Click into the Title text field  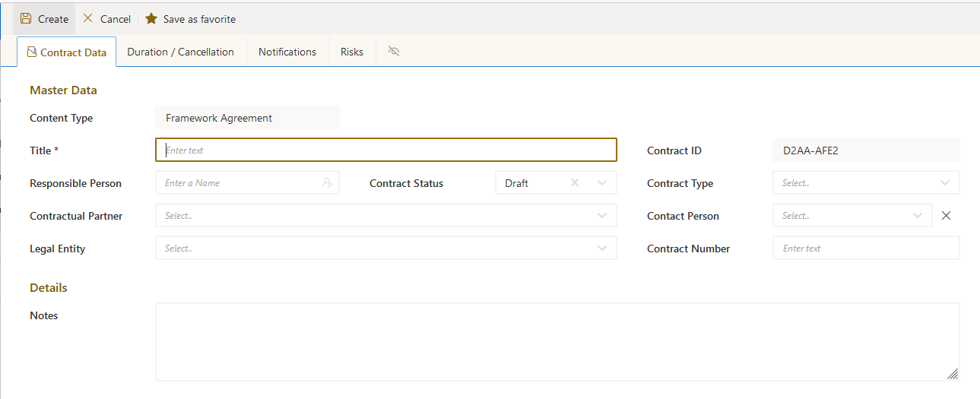(x=386, y=150)
